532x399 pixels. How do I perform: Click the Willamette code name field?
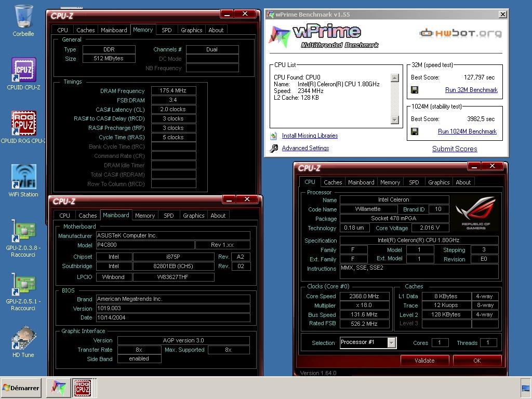tap(368, 209)
